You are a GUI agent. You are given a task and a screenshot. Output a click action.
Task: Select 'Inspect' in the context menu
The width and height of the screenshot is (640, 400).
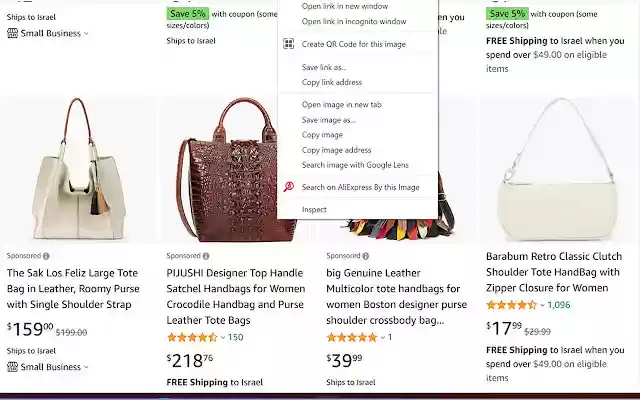click(x=314, y=210)
